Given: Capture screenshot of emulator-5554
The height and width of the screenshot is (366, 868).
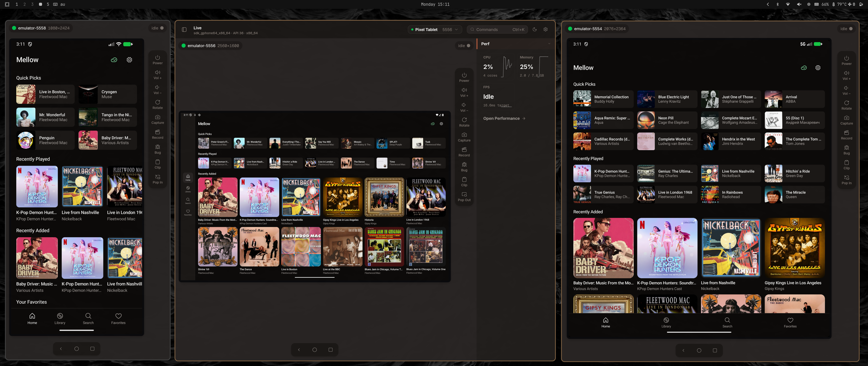Looking at the screenshot, I should point(846,120).
